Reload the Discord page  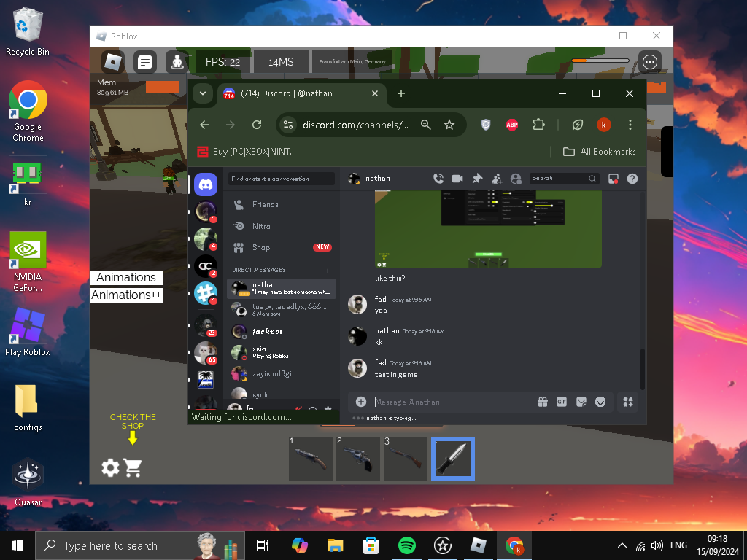pos(257,125)
